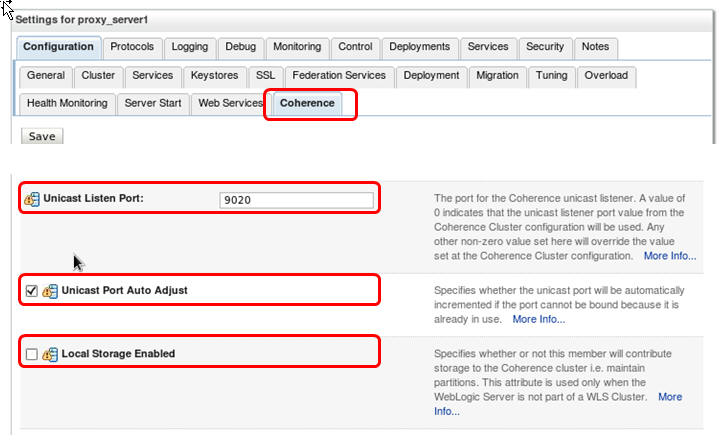Viewport: 723px width, 445px height.
Task: Select the Monitoring tab
Action: pos(297,47)
